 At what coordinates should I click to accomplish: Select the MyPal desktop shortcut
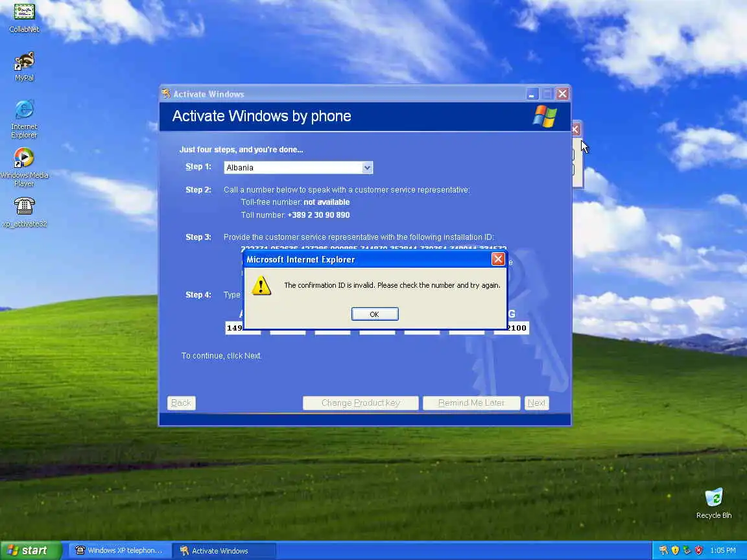coord(24,67)
